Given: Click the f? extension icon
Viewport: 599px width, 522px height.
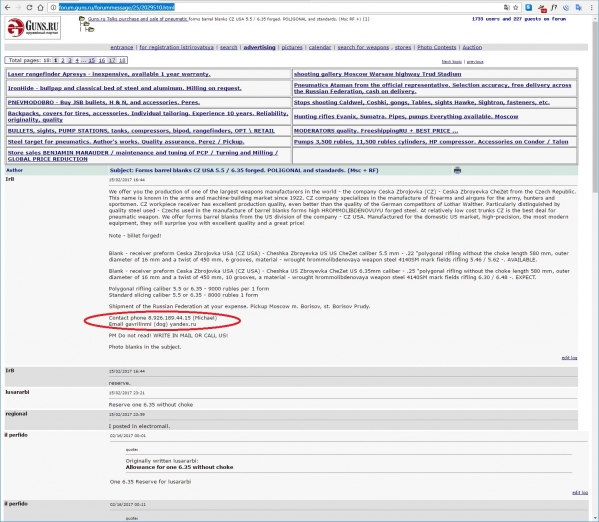Looking at the screenshot, I should pyautogui.click(x=554, y=7).
